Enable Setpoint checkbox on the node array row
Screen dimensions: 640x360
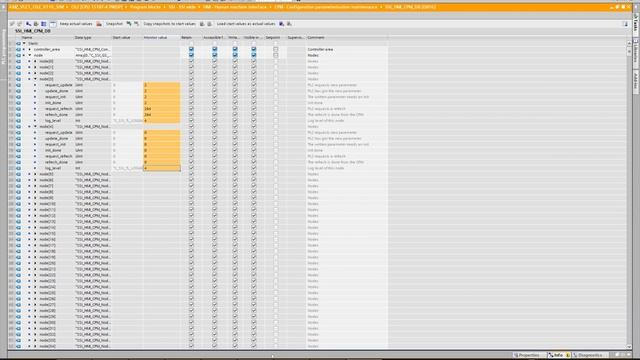point(276,55)
